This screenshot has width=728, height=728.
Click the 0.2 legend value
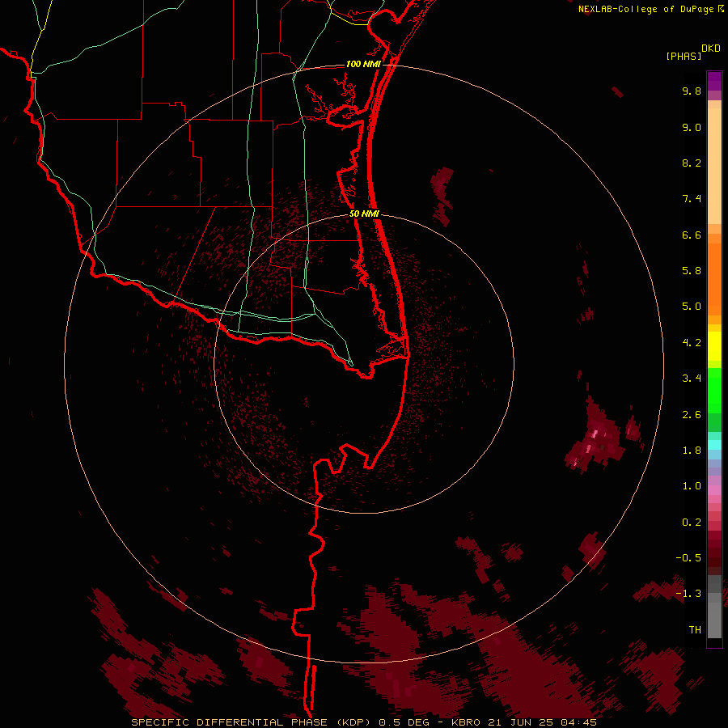point(692,523)
